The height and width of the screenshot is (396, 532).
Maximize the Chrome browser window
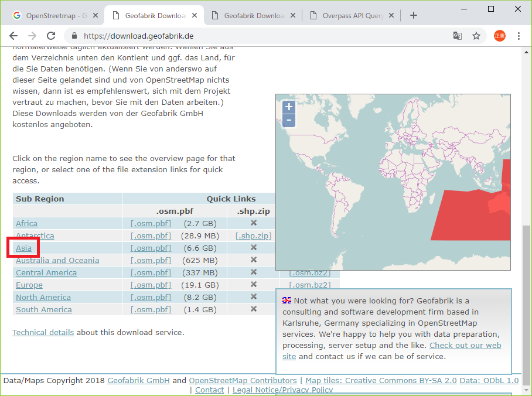tap(490, 9)
